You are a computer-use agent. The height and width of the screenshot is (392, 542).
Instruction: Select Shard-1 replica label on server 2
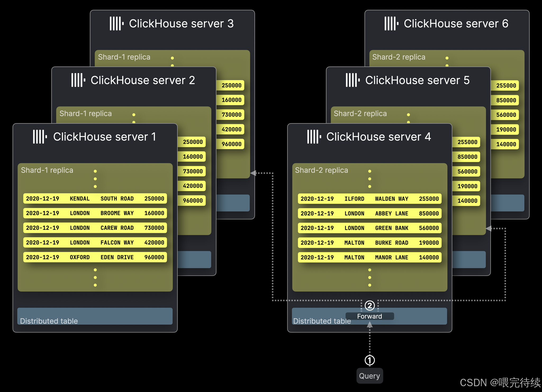point(86,113)
